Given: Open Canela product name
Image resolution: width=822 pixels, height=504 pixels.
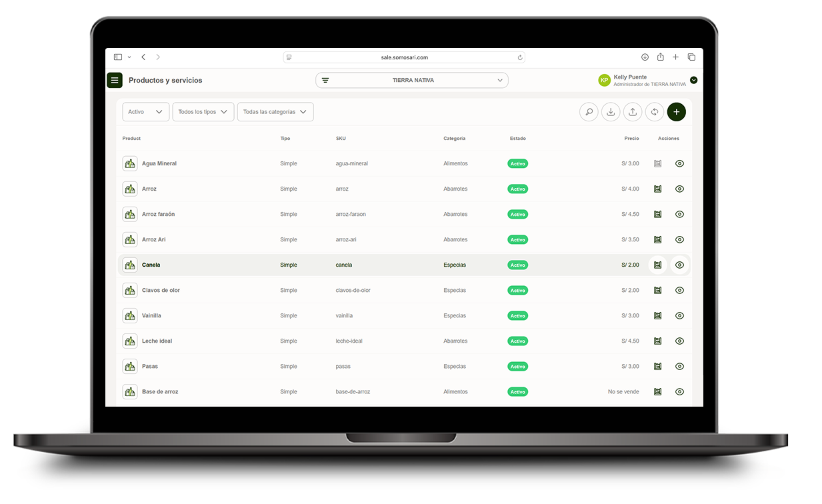Looking at the screenshot, I should 151,265.
